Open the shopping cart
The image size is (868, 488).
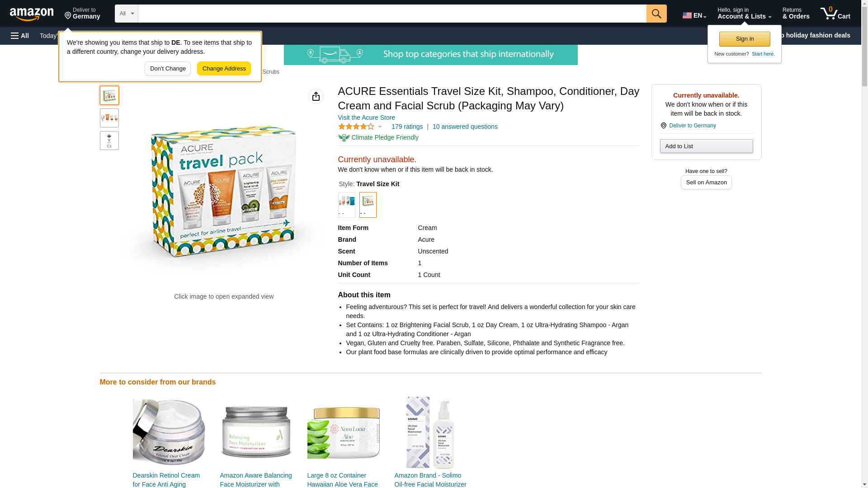pos(835,14)
